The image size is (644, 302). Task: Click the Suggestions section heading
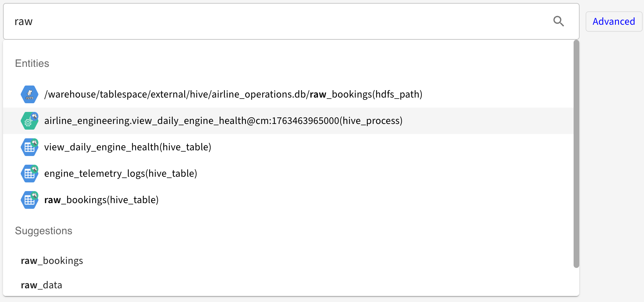pos(43,231)
